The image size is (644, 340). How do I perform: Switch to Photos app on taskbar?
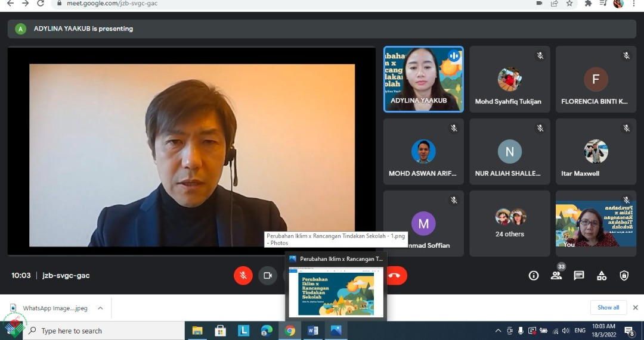(x=336, y=330)
